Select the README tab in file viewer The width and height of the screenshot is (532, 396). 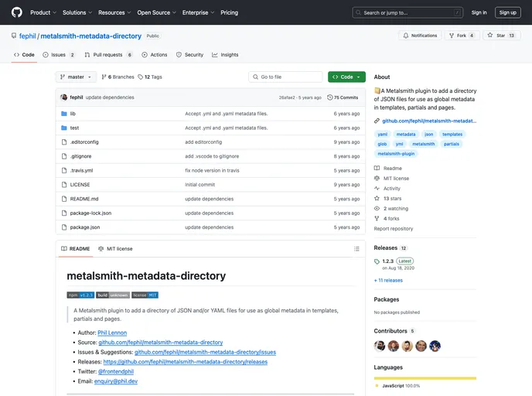(76, 249)
